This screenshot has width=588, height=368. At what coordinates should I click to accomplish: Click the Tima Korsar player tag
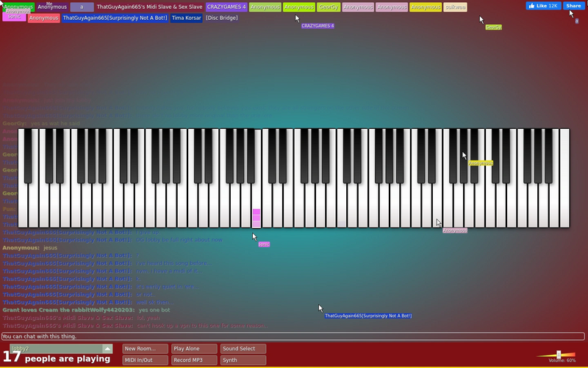click(187, 18)
